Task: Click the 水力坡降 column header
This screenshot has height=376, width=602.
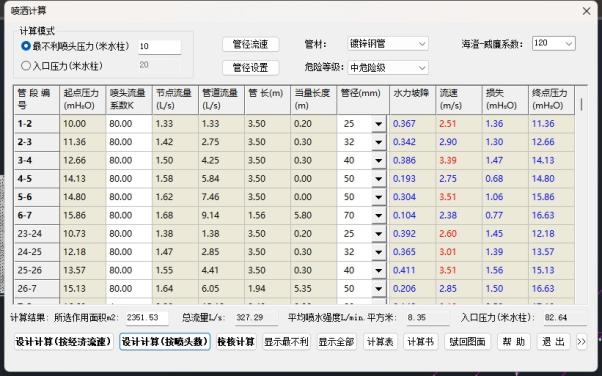Action: pyautogui.click(x=413, y=100)
